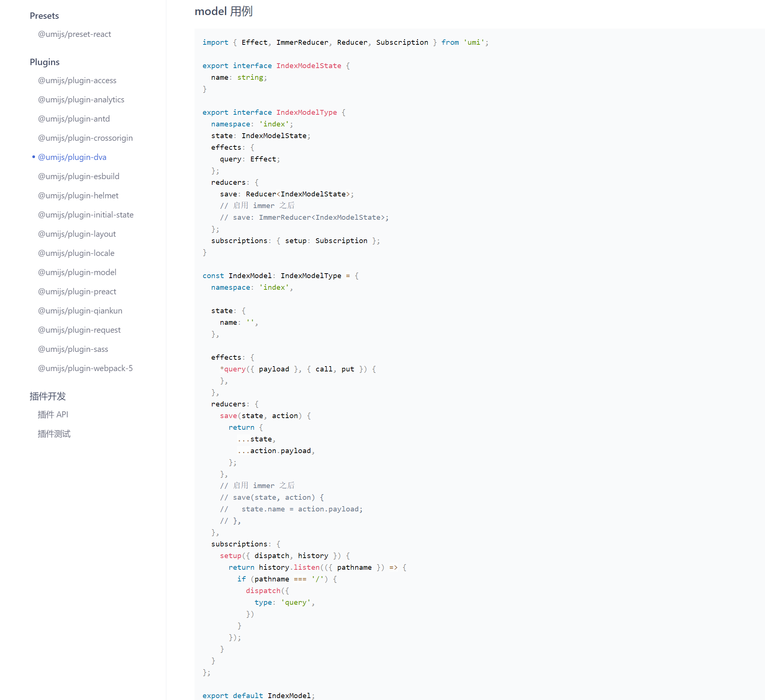Click the 'const IndexModel: IndexModelType' line
The height and width of the screenshot is (700, 765).
click(x=280, y=275)
